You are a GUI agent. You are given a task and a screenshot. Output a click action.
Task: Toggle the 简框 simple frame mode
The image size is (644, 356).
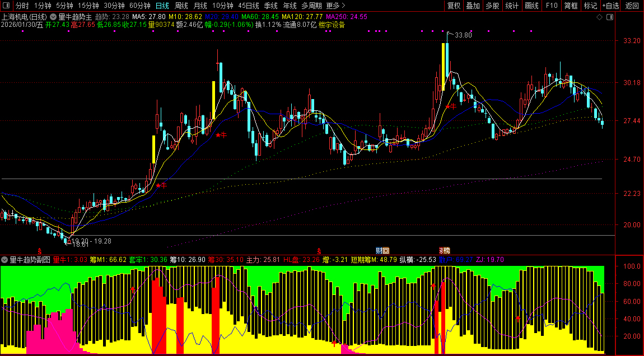pyautogui.click(x=571, y=6)
